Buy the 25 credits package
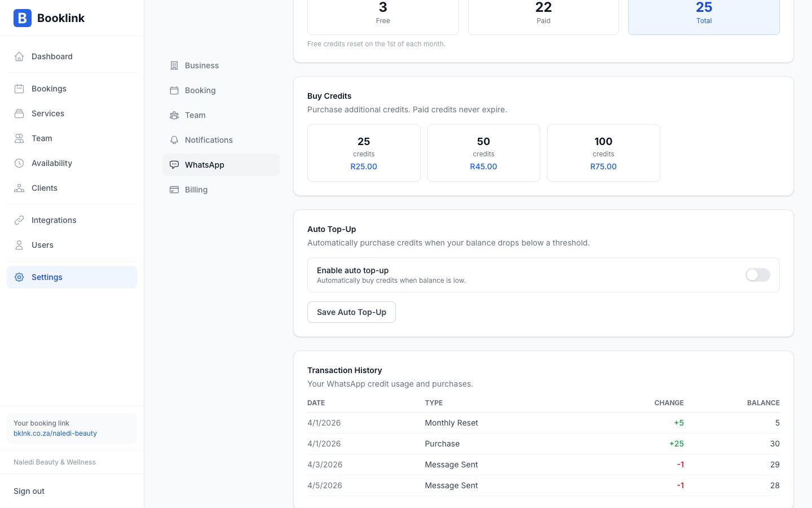This screenshot has height=508, width=812. tap(364, 153)
